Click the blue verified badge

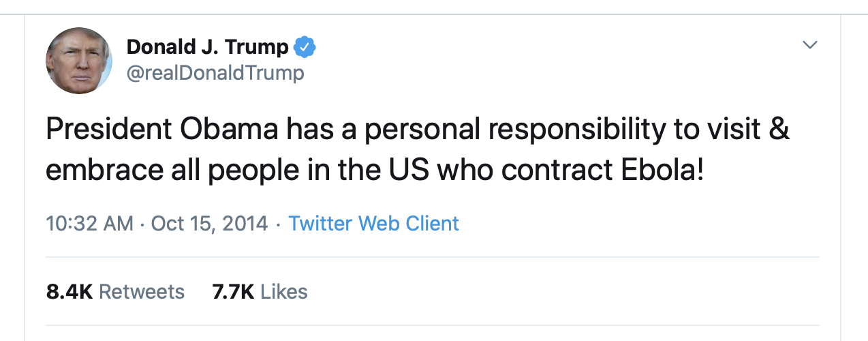pos(305,47)
